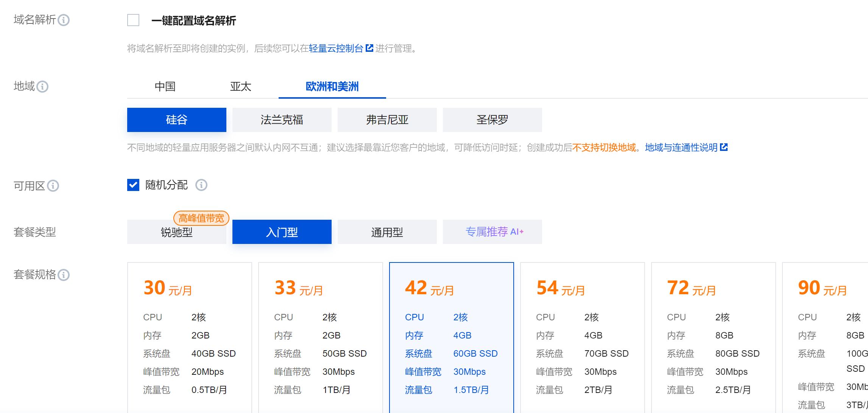Open 专属推荐 AI plan option
The height and width of the screenshot is (413, 868).
(x=492, y=232)
